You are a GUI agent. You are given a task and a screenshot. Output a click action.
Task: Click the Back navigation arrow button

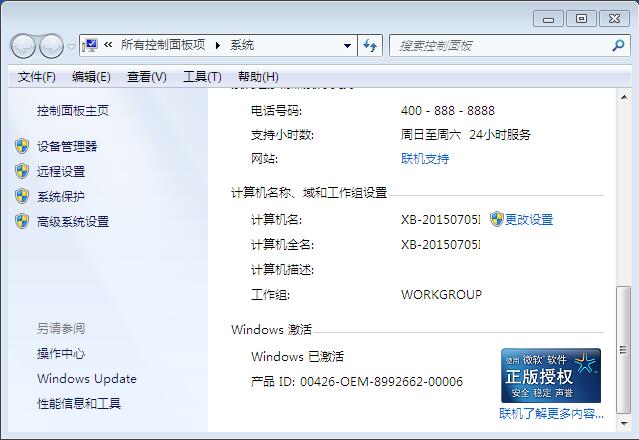[23, 46]
